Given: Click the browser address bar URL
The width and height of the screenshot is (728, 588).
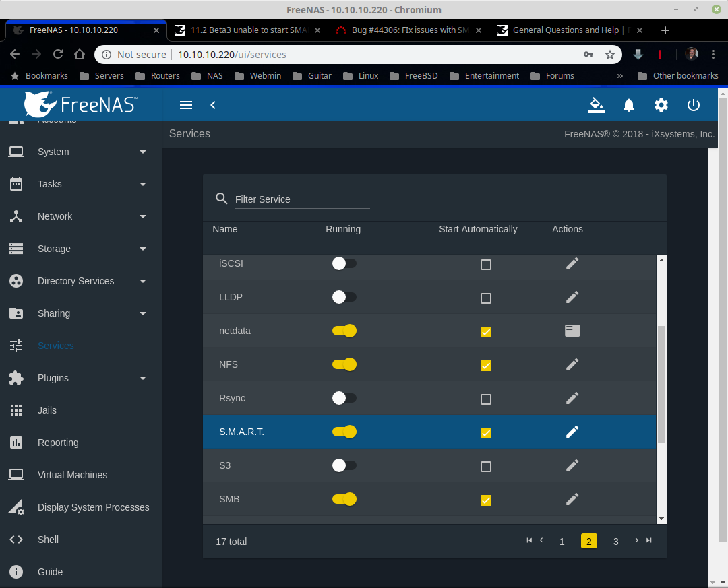Looking at the screenshot, I should [x=232, y=55].
